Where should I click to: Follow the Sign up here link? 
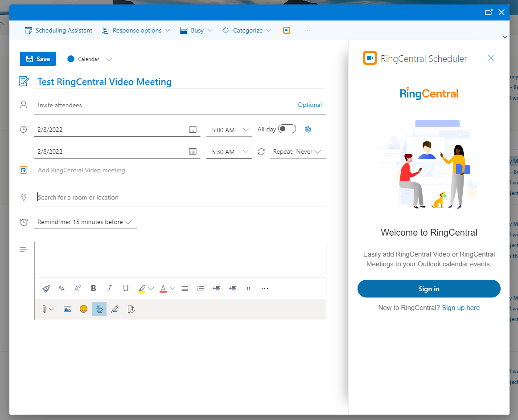point(460,307)
